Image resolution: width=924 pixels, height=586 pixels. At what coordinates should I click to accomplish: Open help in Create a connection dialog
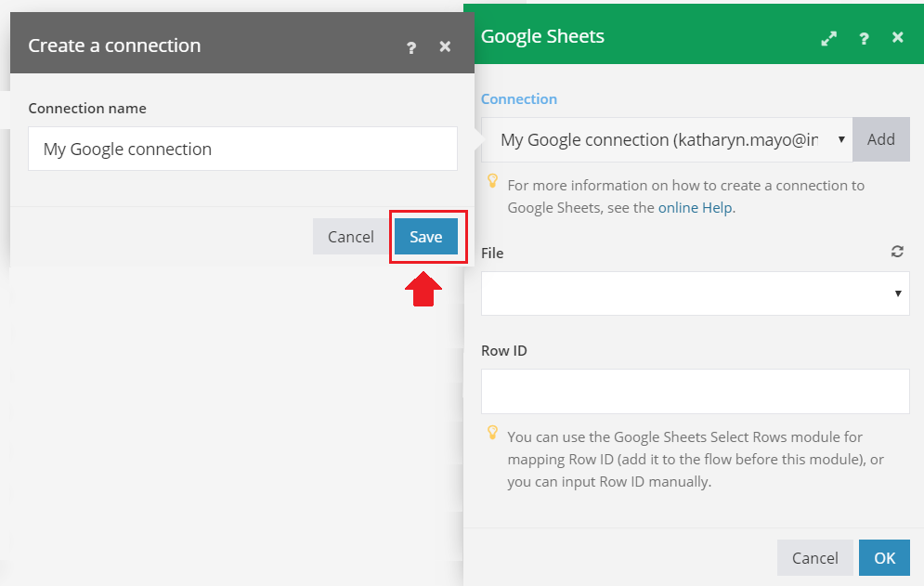411,47
